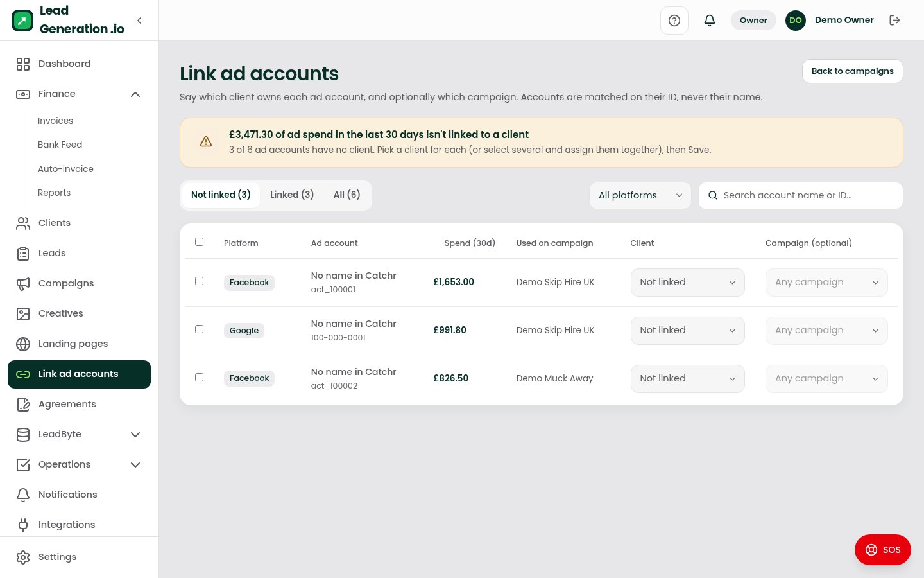924x578 pixels.
Task: Click the Owner role badge
Action: click(753, 21)
